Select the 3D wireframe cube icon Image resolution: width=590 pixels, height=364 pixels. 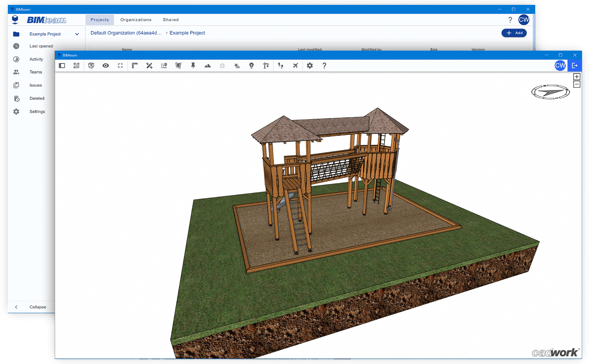91,66
